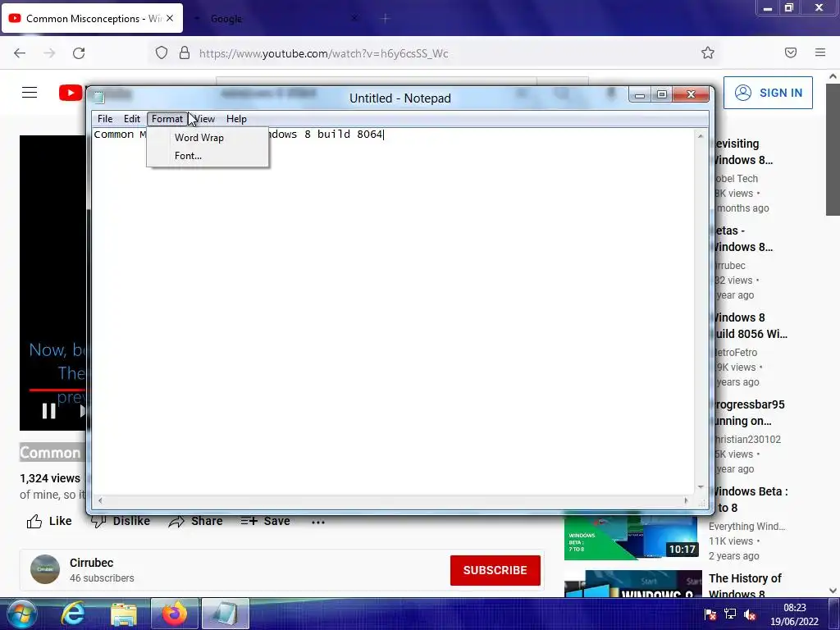Open the YouTube hamburger guide menu

30,92
